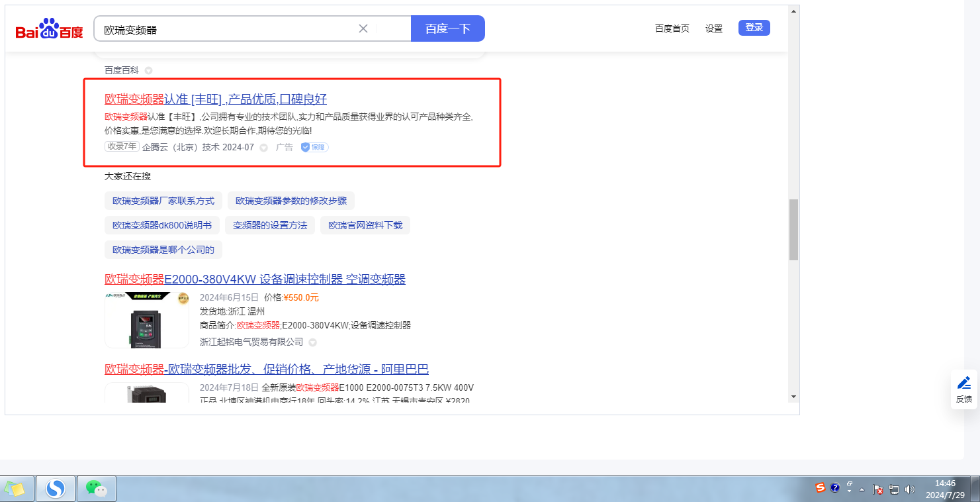Open WeChat from the taskbar
This screenshot has height=502, width=980.
click(97, 489)
